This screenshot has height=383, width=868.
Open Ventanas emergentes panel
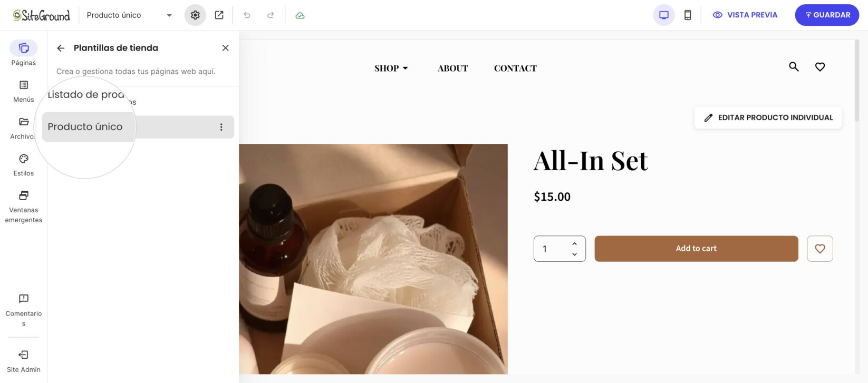24,207
